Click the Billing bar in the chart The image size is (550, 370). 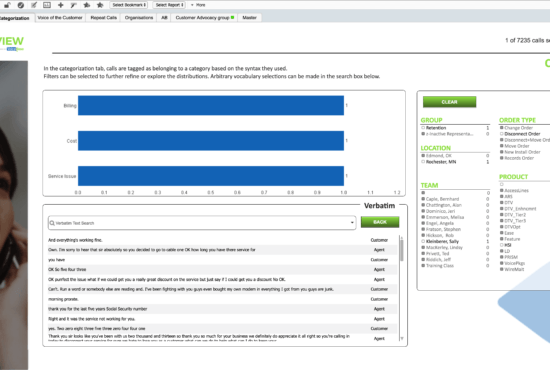(x=211, y=105)
